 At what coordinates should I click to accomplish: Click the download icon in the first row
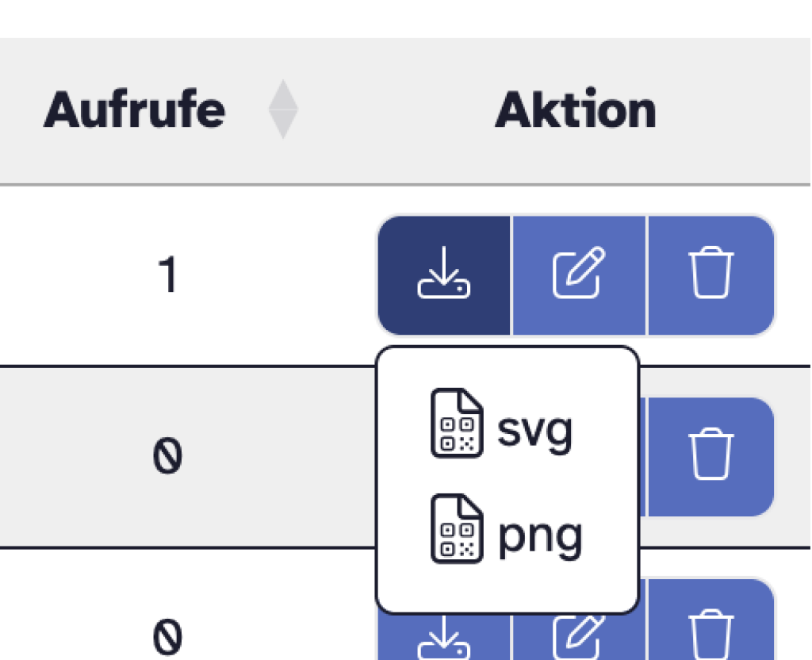[444, 274]
